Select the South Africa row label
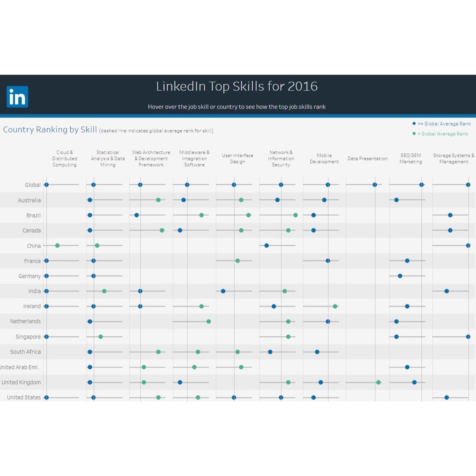The height and width of the screenshot is (476, 476). tap(25, 352)
